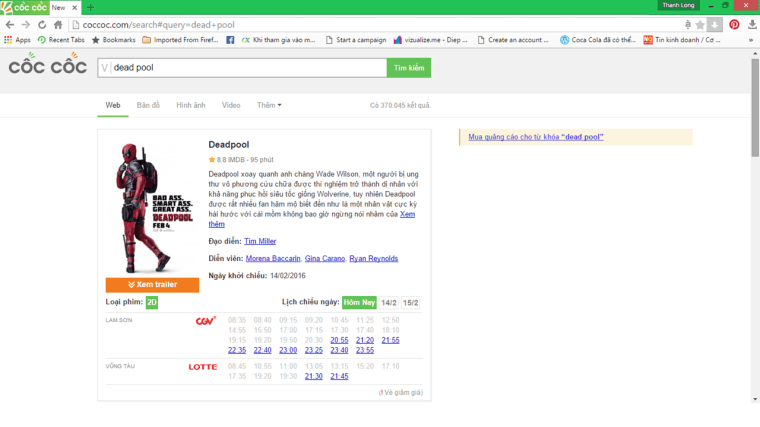
Task: Open a new browser tab
Action: click(x=91, y=7)
